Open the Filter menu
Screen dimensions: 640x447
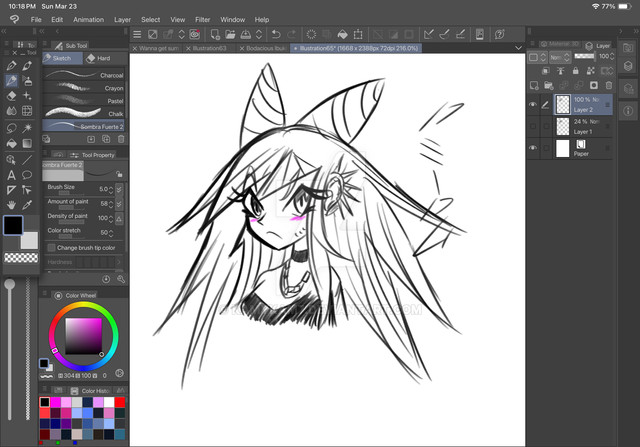[203, 19]
